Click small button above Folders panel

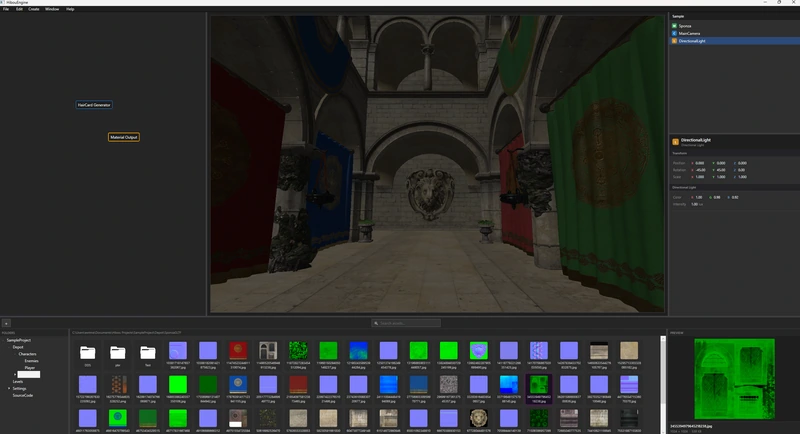click(6, 323)
